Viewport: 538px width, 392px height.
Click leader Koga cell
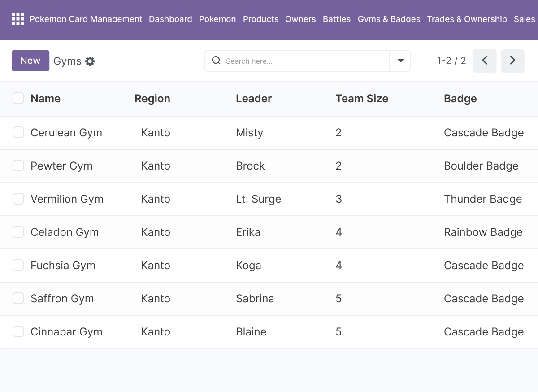point(248,266)
